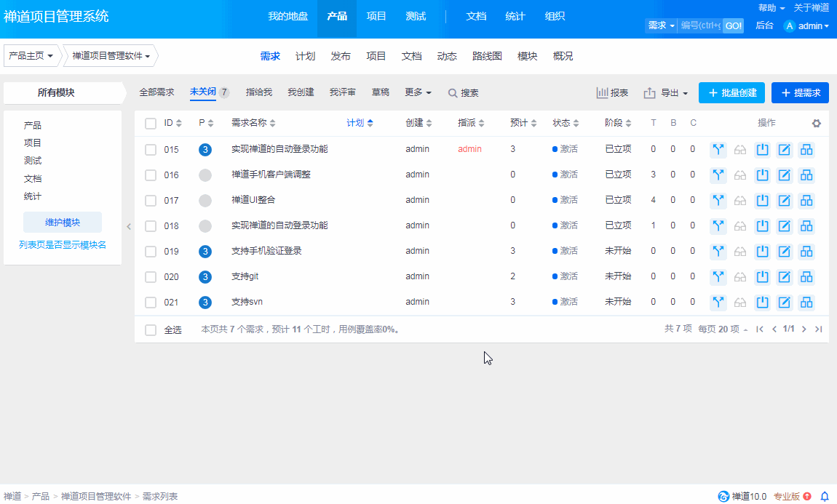Click the 维护模块 button
837x504 pixels.
coord(63,223)
